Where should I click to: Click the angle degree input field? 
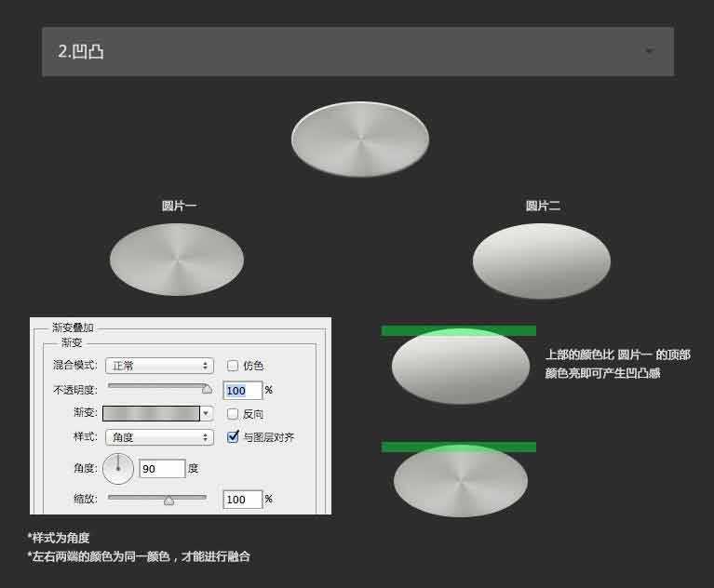point(161,469)
